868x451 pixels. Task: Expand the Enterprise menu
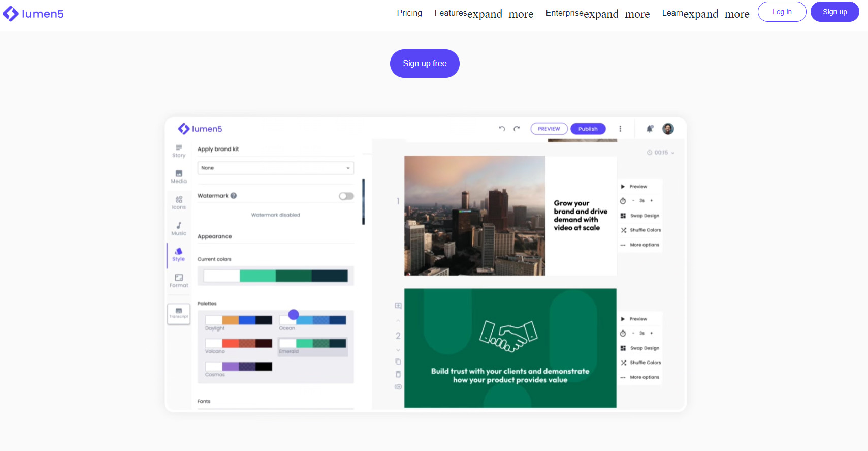click(597, 13)
